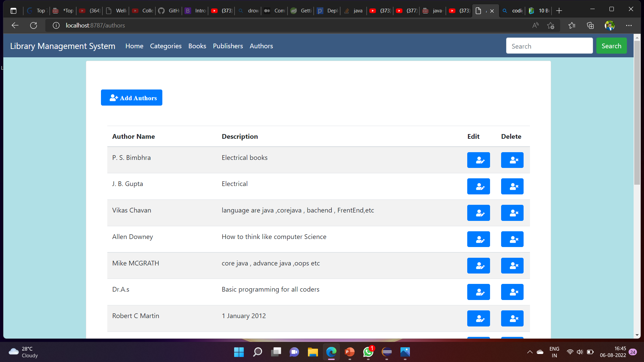Viewport: 644px width, 362px height.
Task: Delete the Robert C Martin record
Action: (512, 318)
